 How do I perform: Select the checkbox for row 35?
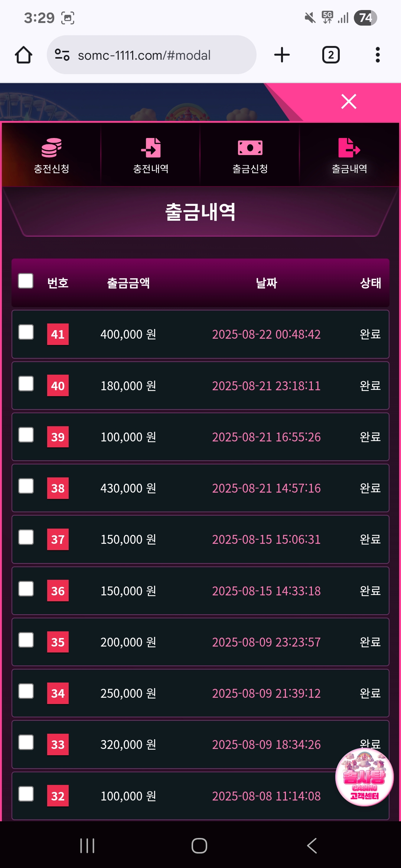pos(26,640)
